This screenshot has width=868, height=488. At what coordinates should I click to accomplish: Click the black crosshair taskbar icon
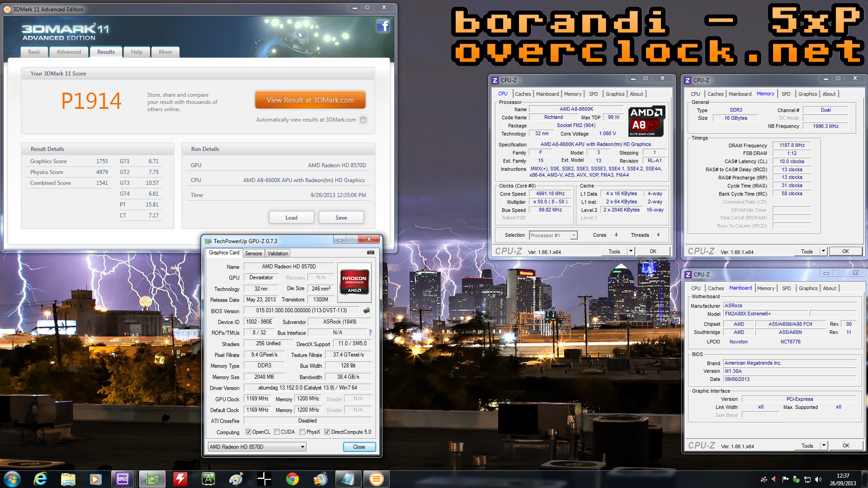click(x=264, y=479)
